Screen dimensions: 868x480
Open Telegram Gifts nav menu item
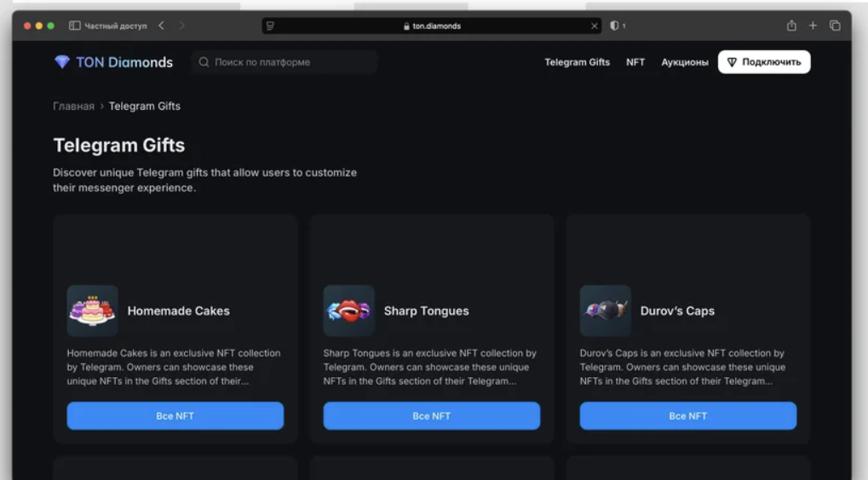tap(577, 62)
